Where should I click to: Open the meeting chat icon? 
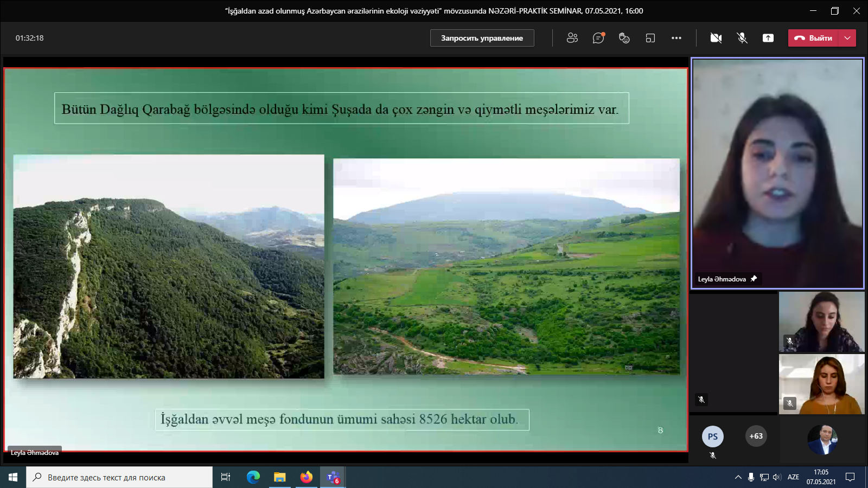pos(598,38)
